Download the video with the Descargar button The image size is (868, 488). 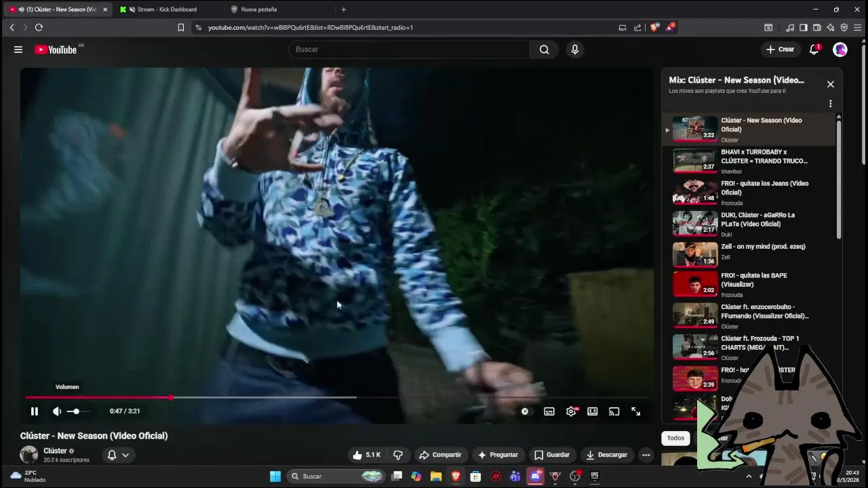(606, 455)
